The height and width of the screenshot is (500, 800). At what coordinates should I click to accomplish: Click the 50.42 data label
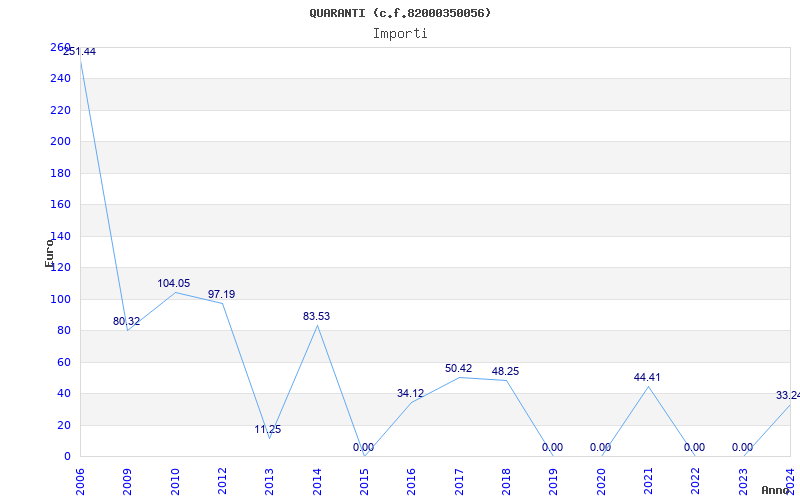coord(458,368)
